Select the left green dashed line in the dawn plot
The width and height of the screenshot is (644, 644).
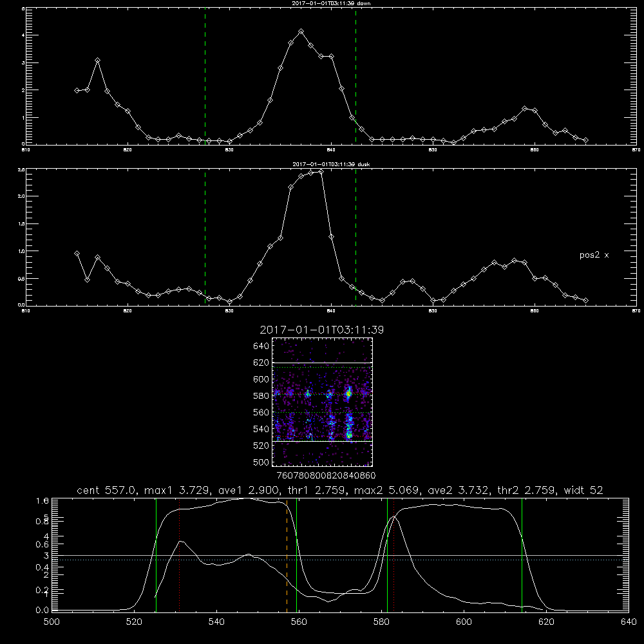point(205,76)
